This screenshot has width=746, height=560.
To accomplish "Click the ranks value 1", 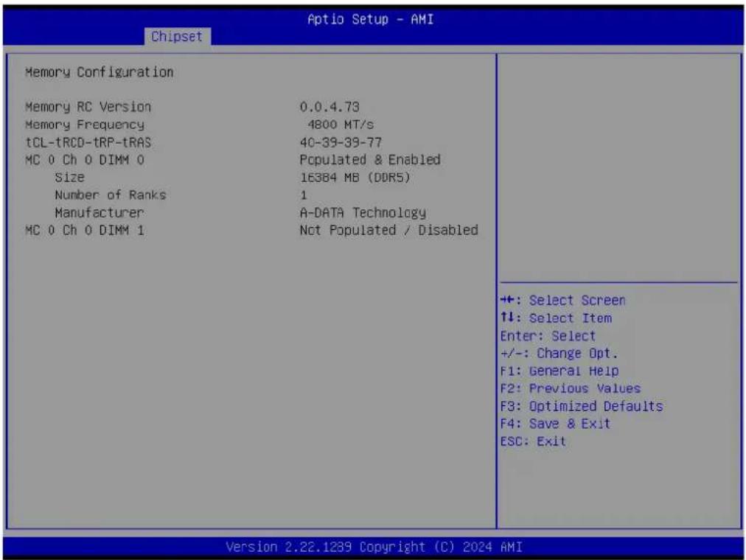I will click(304, 195).
